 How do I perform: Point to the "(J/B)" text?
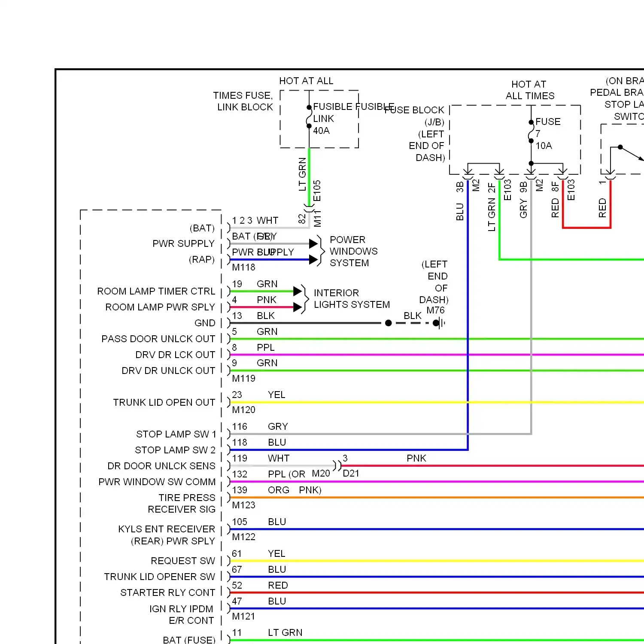click(434, 122)
